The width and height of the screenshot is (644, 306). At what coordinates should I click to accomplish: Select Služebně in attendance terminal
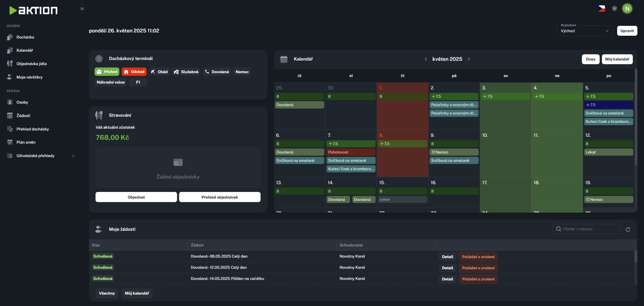(x=186, y=72)
